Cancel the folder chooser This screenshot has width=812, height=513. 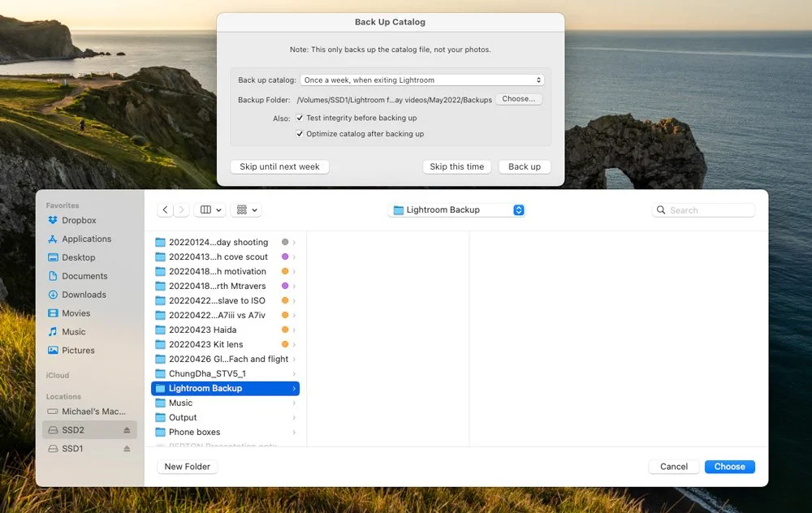674,467
